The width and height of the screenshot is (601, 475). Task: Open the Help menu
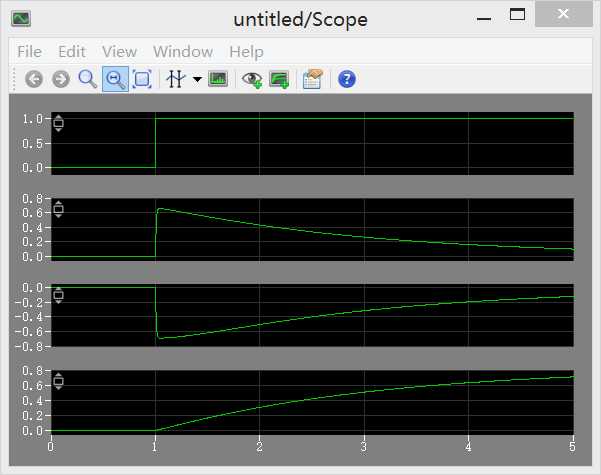(x=246, y=52)
